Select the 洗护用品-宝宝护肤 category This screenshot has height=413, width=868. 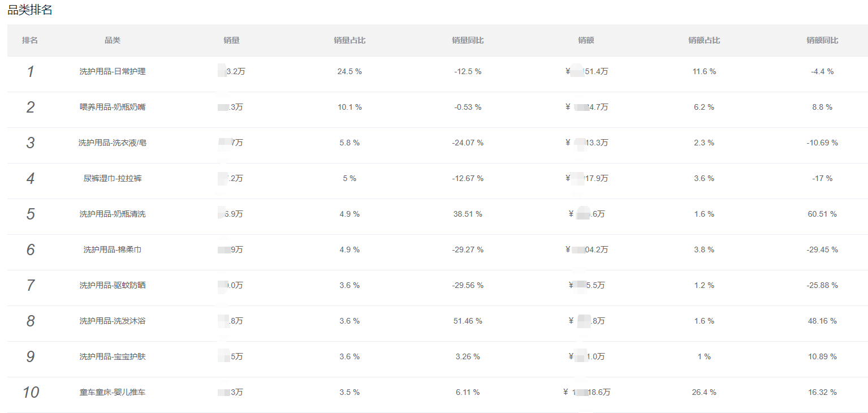[x=113, y=356]
